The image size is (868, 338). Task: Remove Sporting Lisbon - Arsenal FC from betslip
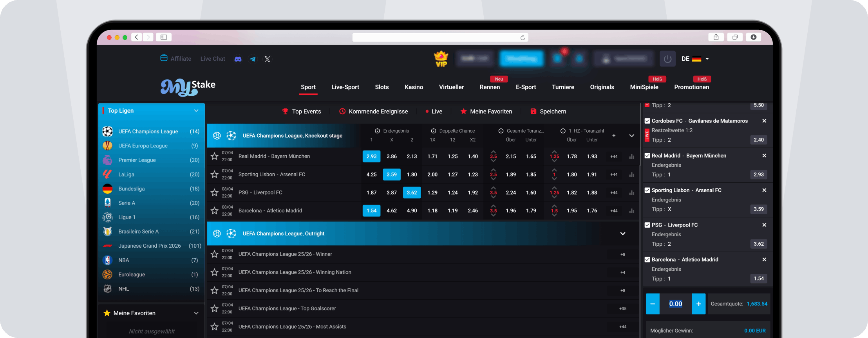(764, 190)
